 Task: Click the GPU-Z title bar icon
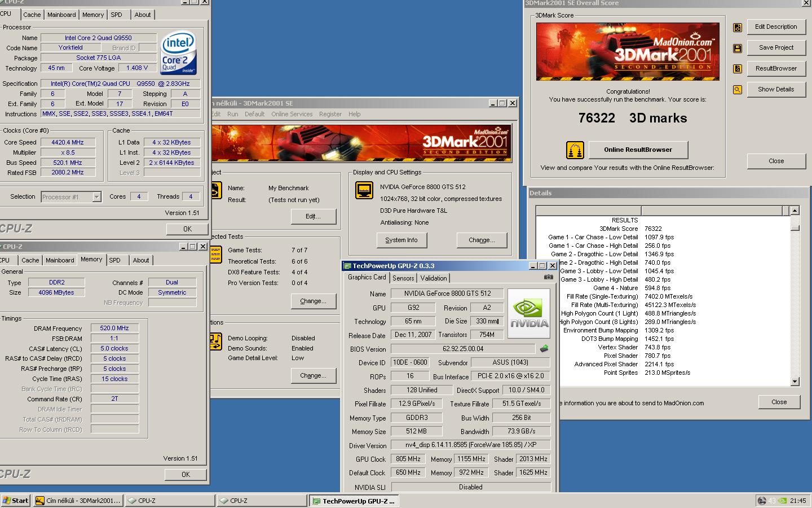[347, 266]
